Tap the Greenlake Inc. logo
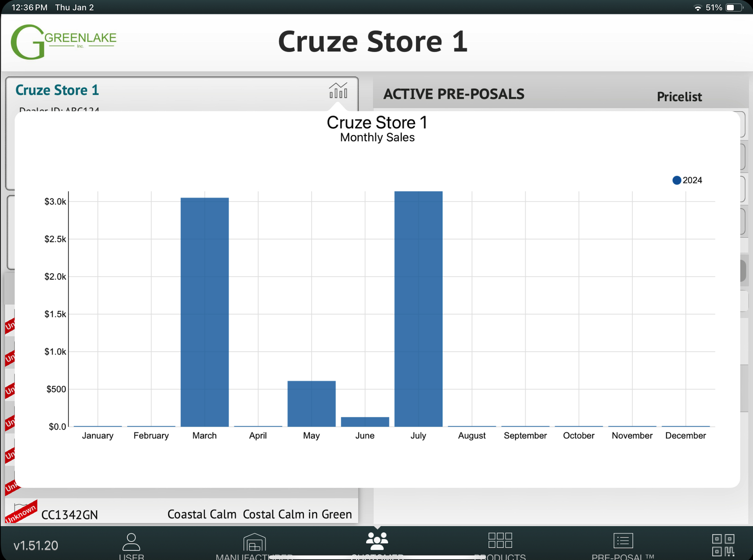This screenshot has width=753, height=560. (x=63, y=42)
